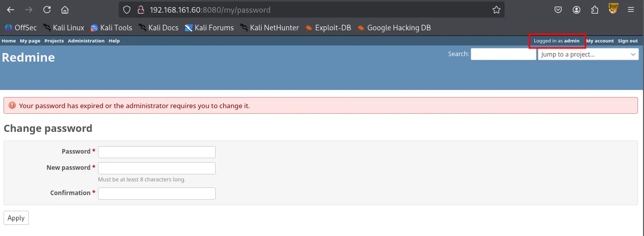Open the Administration menu item
Viewport: 644px width, 236px height.
coord(86,41)
